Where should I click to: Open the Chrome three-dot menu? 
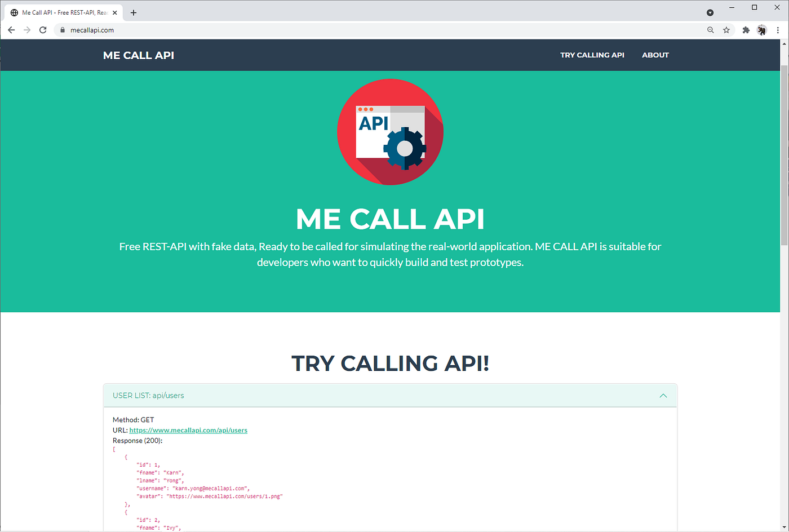pos(778,30)
